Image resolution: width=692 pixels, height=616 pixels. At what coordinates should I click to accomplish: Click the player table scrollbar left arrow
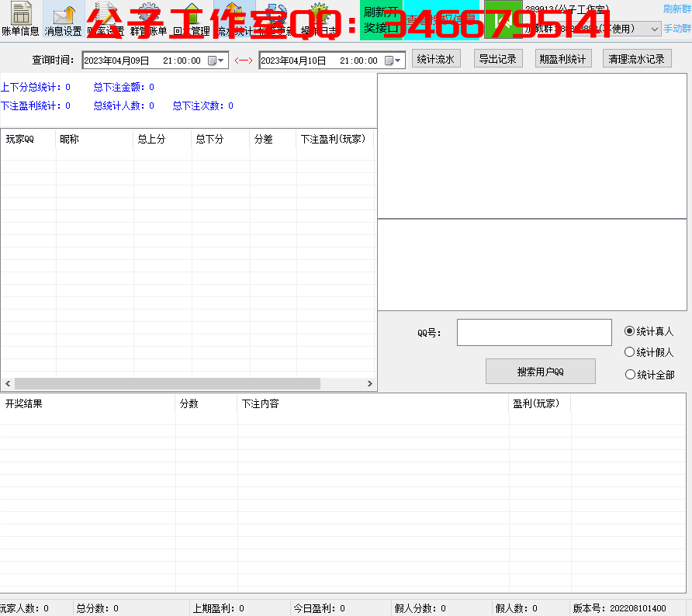(x=8, y=383)
